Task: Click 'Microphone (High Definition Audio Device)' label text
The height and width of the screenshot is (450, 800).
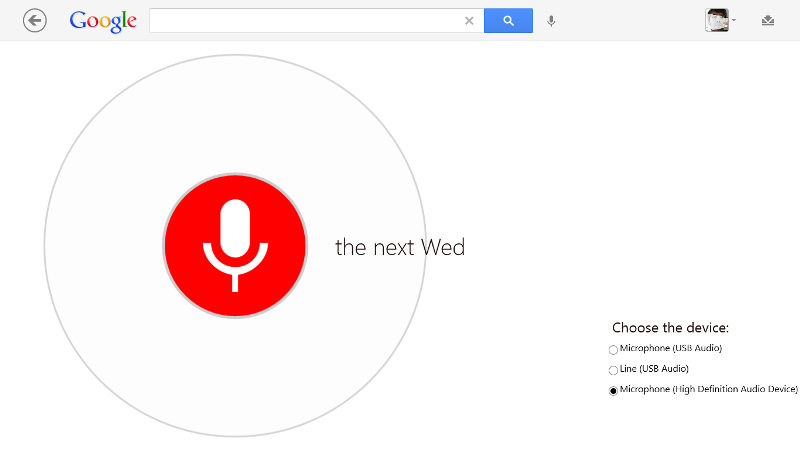Action: click(709, 389)
